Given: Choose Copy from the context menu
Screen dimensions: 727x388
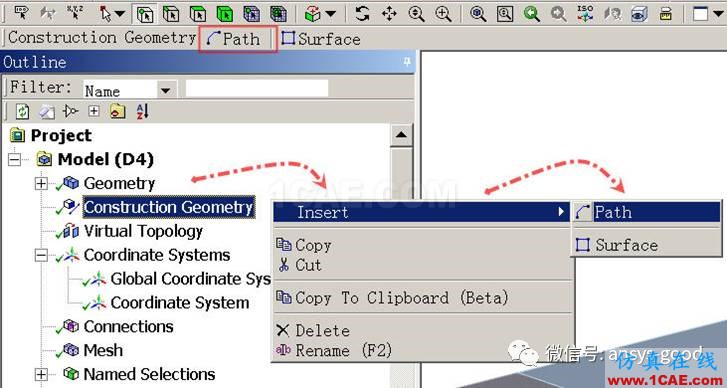Looking at the screenshot, I should tap(313, 245).
